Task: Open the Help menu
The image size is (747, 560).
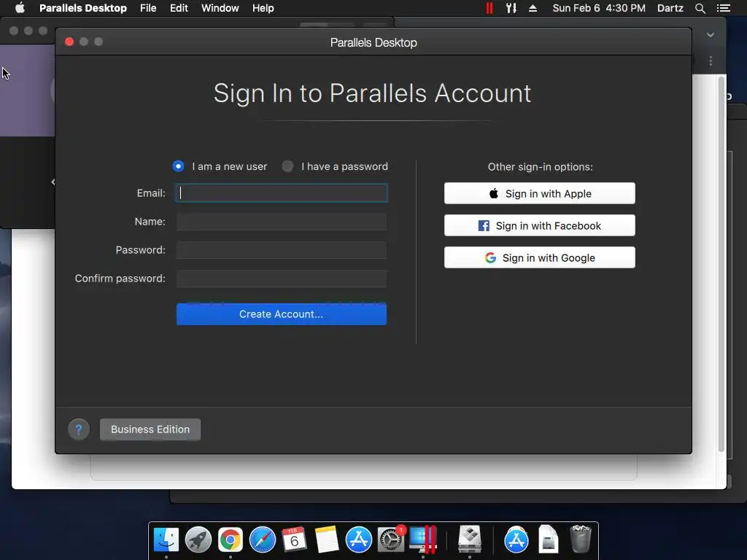Action: [x=263, y=8]
